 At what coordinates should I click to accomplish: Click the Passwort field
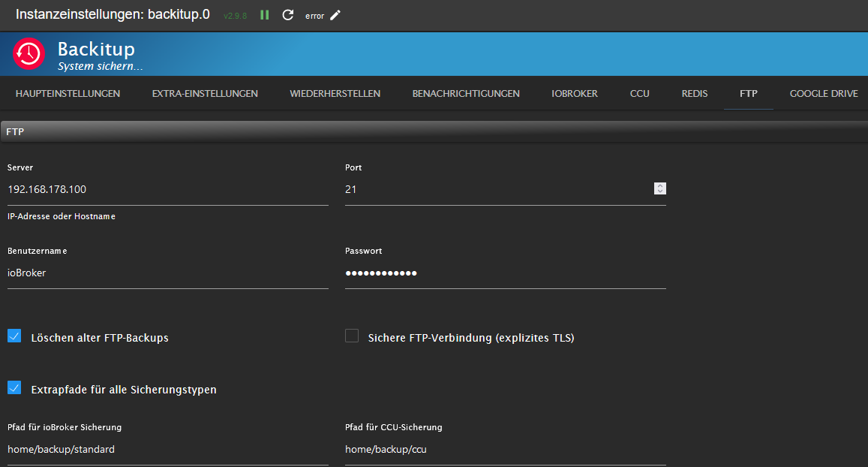pyautogui.click(x=506, y=273)
